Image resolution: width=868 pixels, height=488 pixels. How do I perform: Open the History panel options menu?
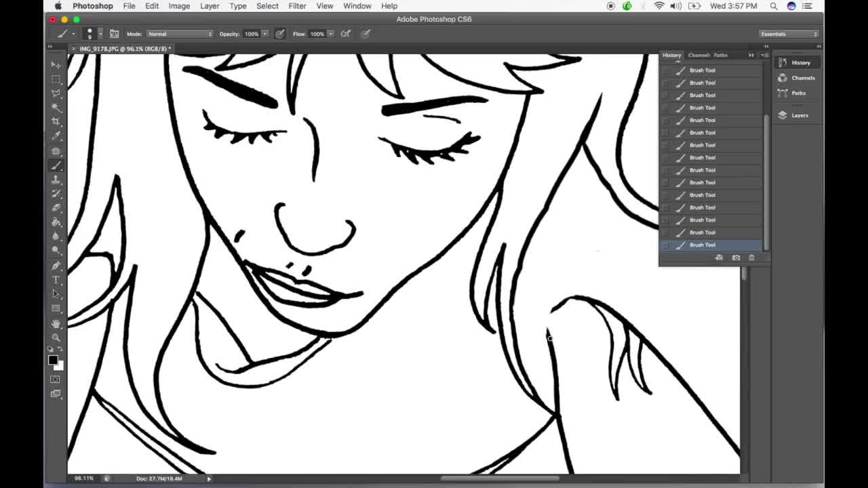pyautogui.click(x=765, y=55)
